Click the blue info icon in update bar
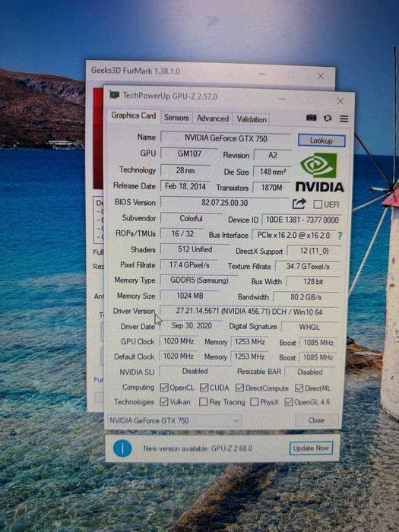This screenshot has height=532, width=399. [x=122, y=448]
